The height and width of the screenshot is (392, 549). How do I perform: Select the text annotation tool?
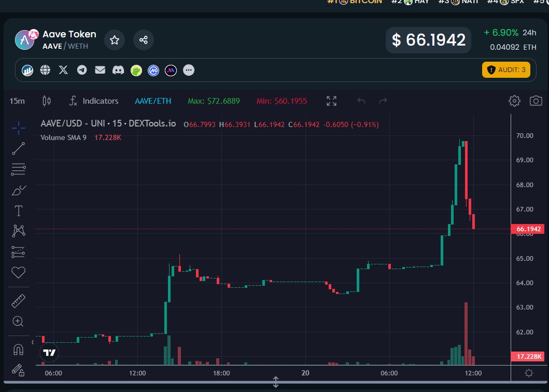point(18,211)
